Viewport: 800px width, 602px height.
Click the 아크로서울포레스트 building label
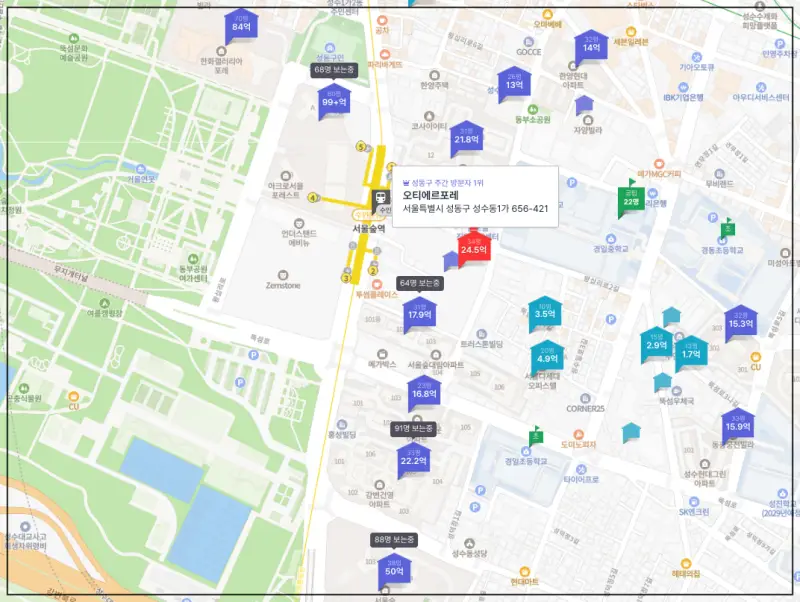286,190
